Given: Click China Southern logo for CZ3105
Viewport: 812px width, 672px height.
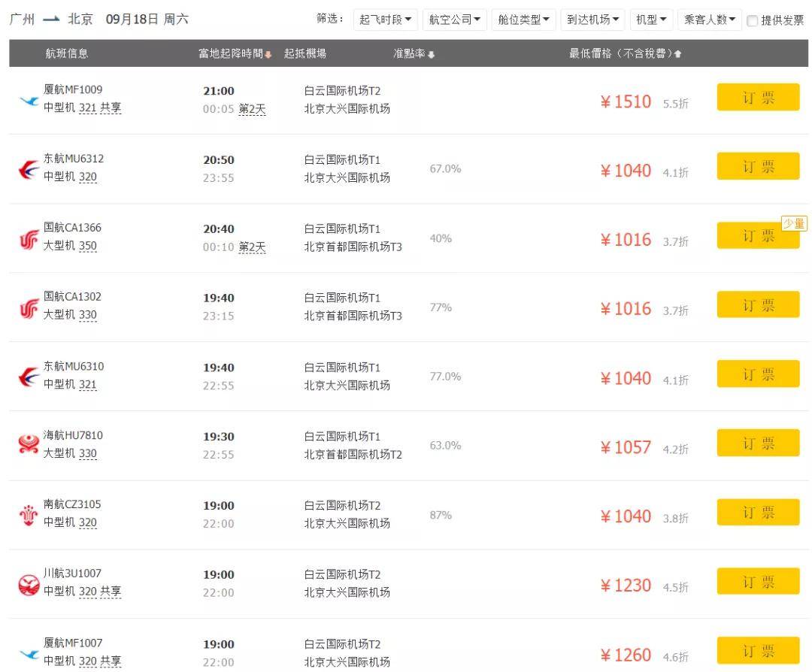Looking at the screenshot, I should click(x=29, y=515).
